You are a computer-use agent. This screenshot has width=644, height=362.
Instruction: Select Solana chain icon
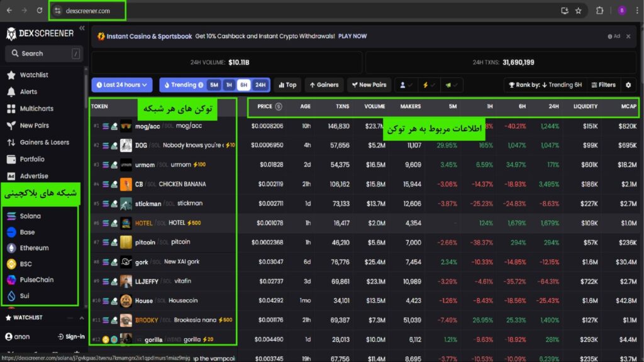coord(11,216)
